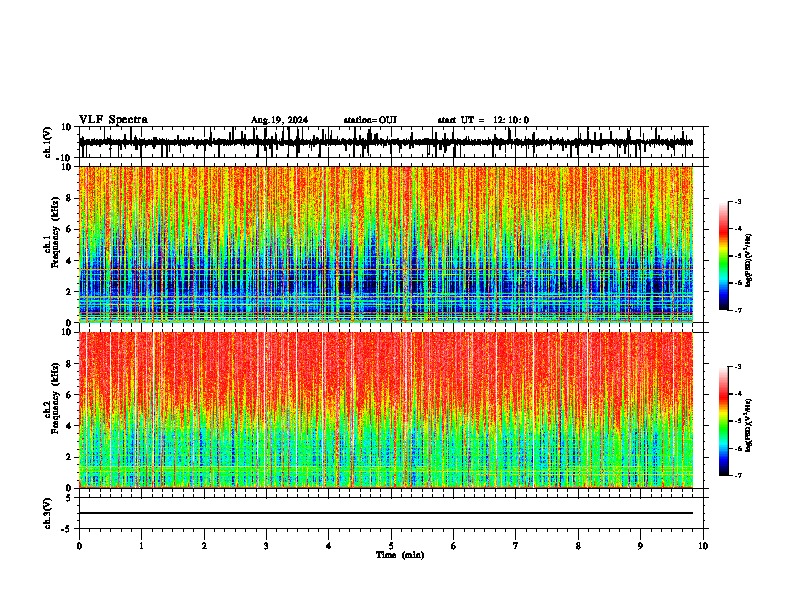Viewport: 792px width, 612px height.
Task: Click the "start UT = 12:10:0" text
Action: (483, 120)
